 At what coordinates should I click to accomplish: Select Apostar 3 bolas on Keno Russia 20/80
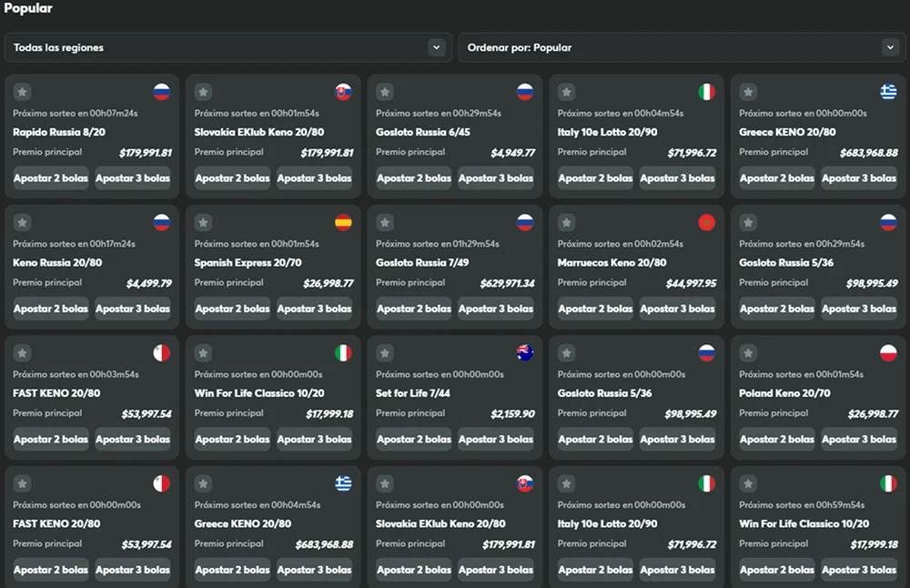(x=133, y=309)
